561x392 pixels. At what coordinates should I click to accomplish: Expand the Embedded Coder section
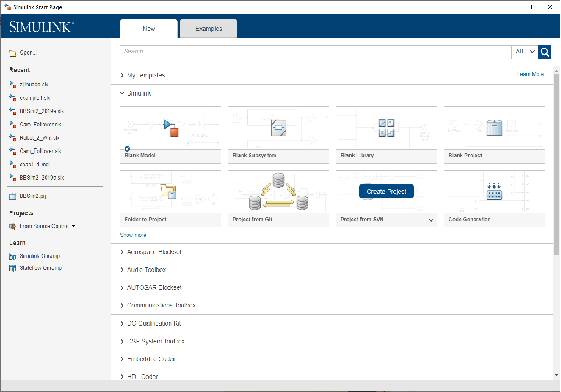pyautogui.click(x=122, y=359)
